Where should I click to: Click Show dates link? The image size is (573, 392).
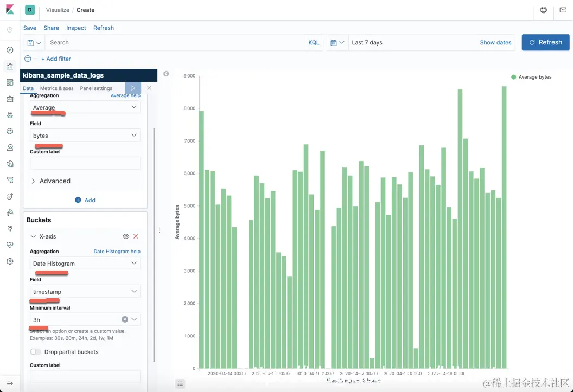495,43
